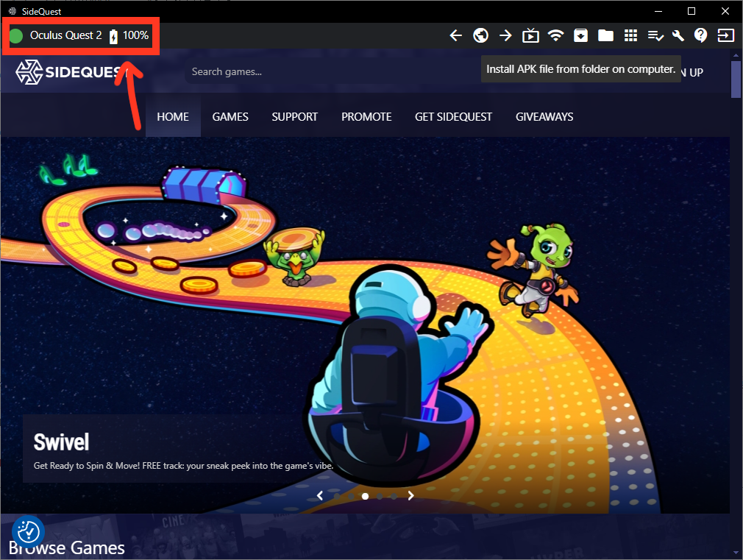The height and width of the screenshot is (560, 743).
Task: Click the Oculus Quest 2 connection status
Action: 65,35
